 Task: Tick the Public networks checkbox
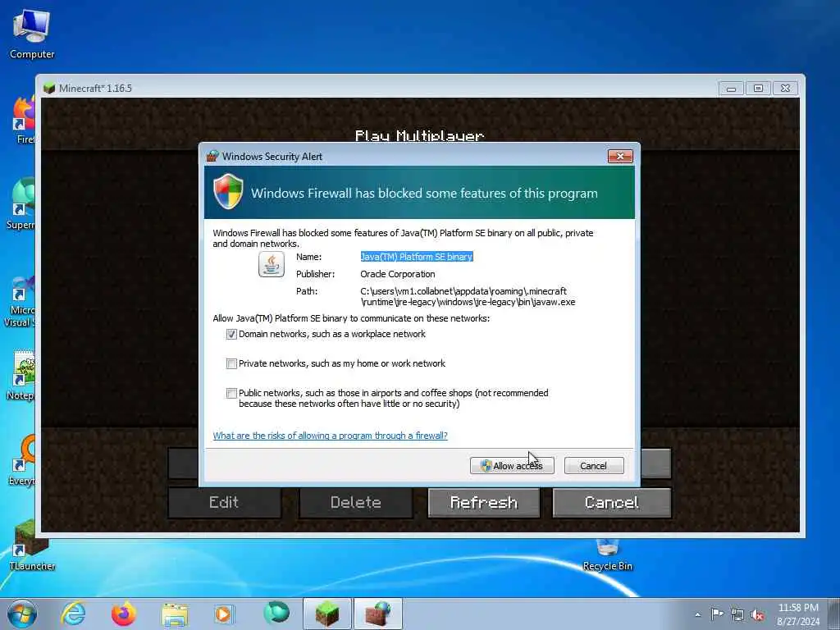point(231,393)
